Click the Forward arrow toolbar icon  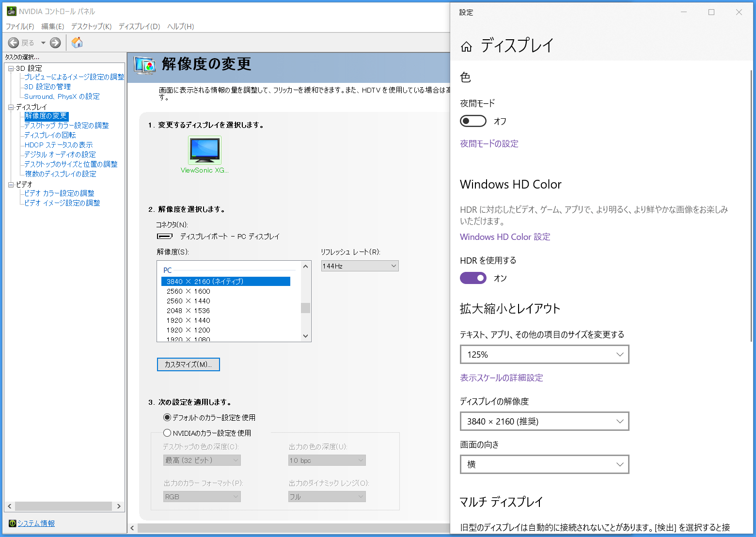(x=56, y=43)
